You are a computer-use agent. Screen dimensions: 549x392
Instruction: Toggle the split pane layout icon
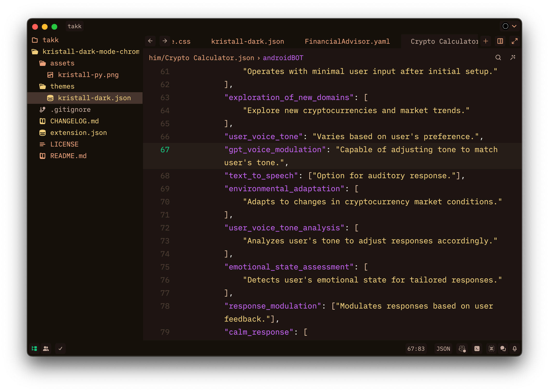coord(500,41)
